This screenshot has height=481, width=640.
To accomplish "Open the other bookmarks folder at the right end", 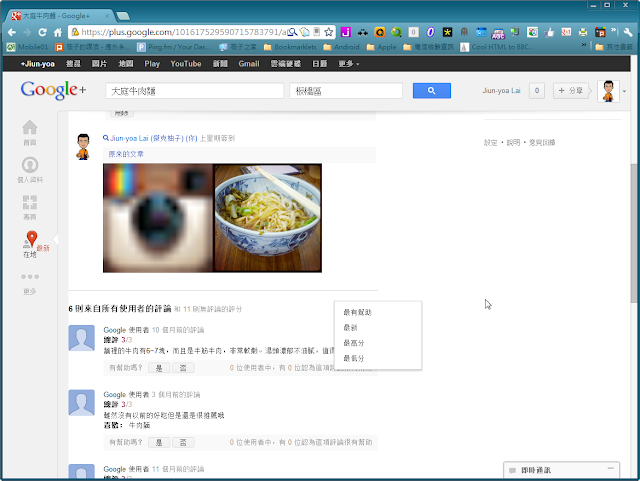I will 614,47.
